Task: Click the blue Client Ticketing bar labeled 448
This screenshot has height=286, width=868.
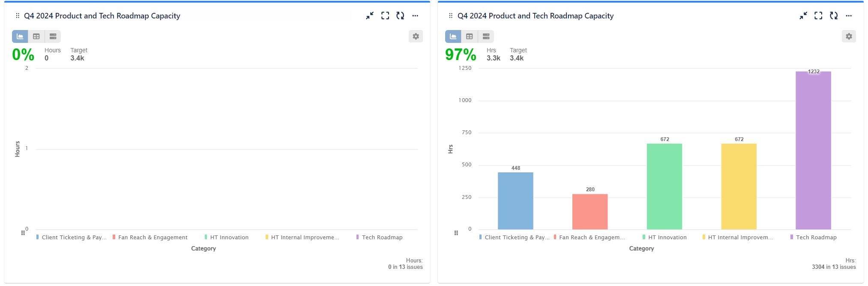Action: [515, 201]
